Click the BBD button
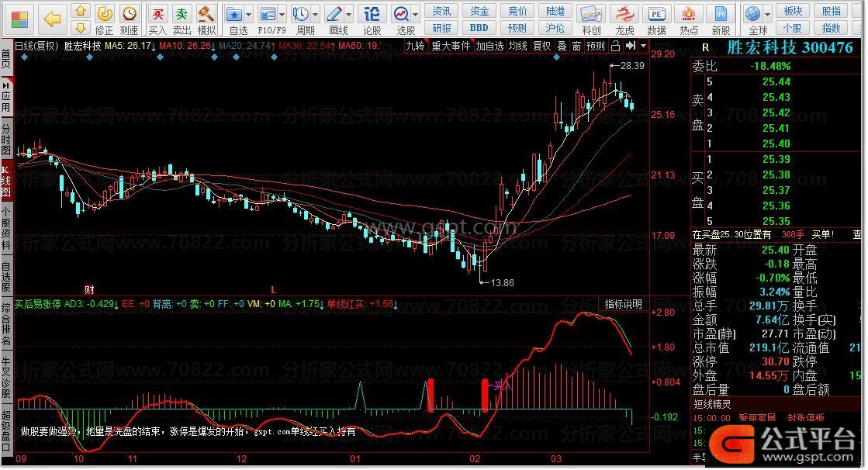Viewport: 868px width, 470px height. coord(479,28)
